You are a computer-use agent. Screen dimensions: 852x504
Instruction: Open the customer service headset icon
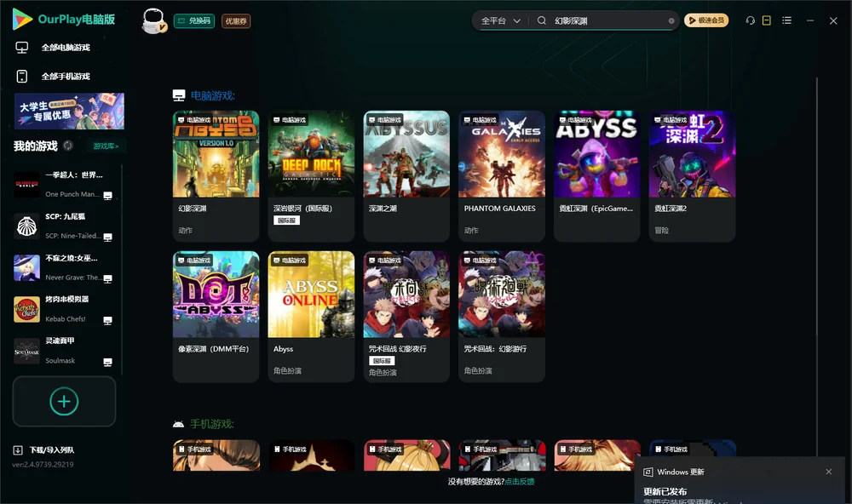pyautogui.click(x=751, y=20)
